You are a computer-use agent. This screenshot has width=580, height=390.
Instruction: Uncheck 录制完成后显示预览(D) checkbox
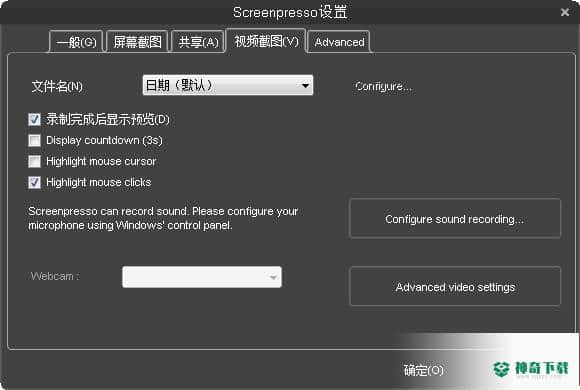34,120
